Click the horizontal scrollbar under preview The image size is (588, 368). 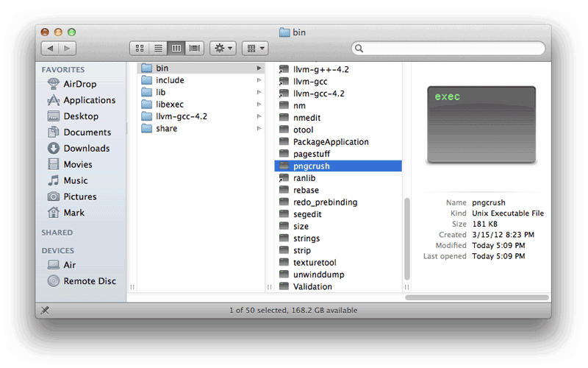tap(476, 297)
